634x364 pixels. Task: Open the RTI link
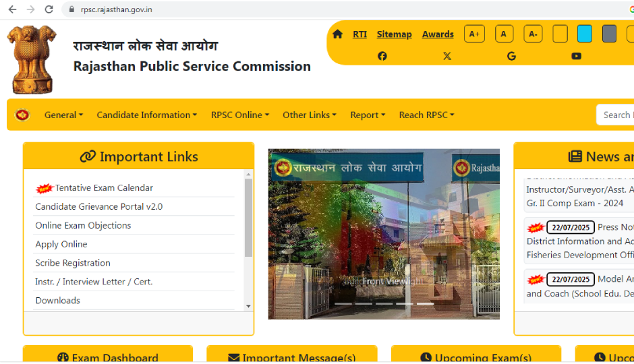pyautogui.click(x=360, y=34)
